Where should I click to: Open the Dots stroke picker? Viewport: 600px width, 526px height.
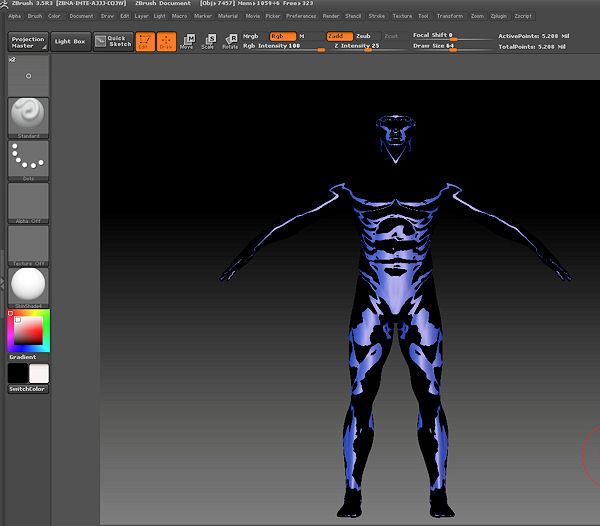coord(28,161)
